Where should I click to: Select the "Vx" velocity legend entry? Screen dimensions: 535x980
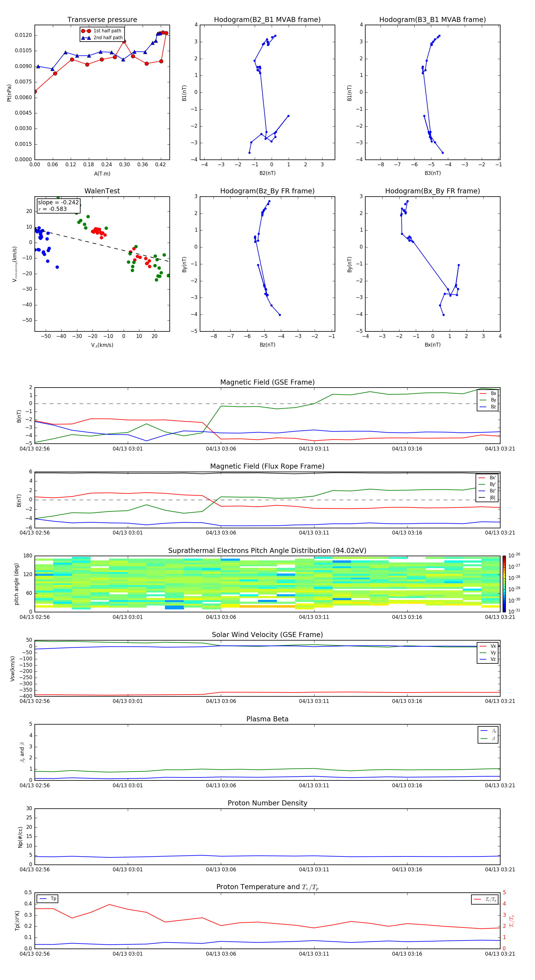(x=488, y=646)
